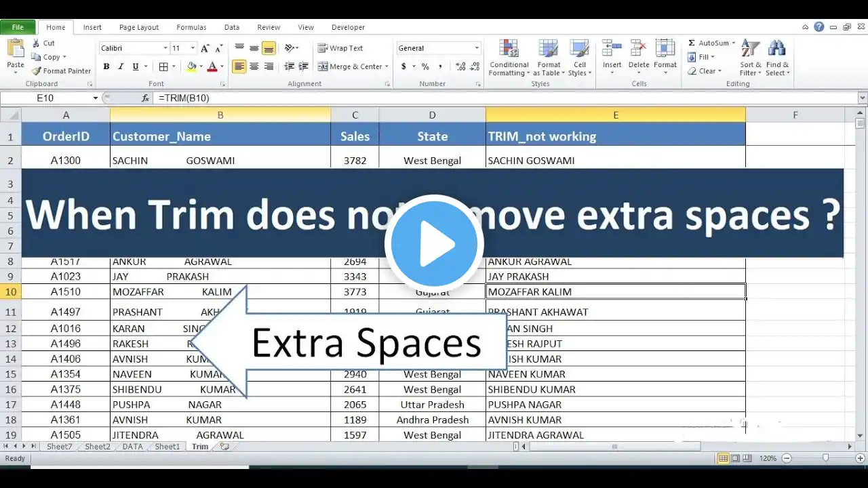868x488 pixels.
Task: Open the File tab
Action: click(18, 27)
